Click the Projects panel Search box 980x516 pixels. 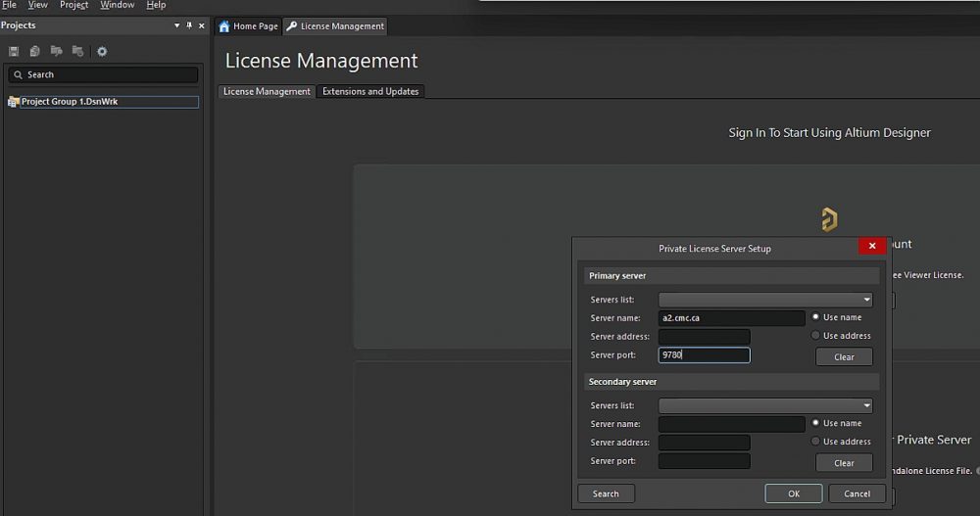(103, 74)
